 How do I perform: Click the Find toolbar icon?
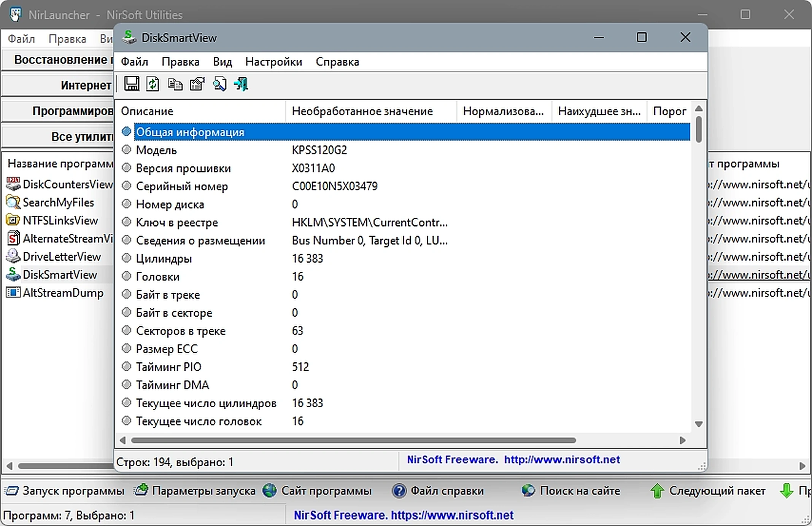click(x=219, y=84)
